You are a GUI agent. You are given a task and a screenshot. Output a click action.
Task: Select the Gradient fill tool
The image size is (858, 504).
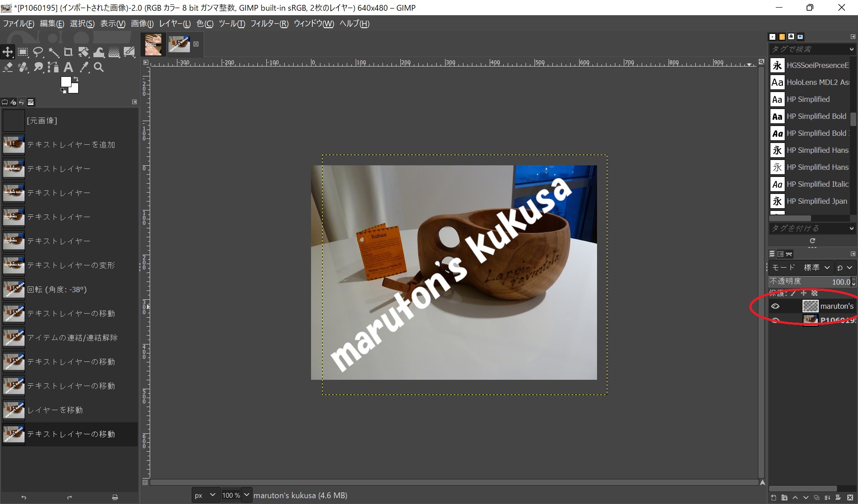click(114, 52)
